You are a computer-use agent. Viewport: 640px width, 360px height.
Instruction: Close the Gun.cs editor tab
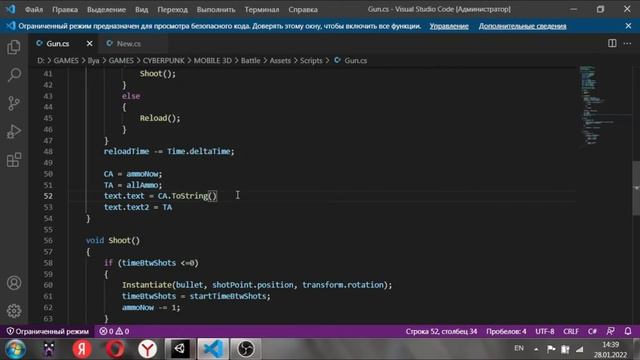pos(89,43)
